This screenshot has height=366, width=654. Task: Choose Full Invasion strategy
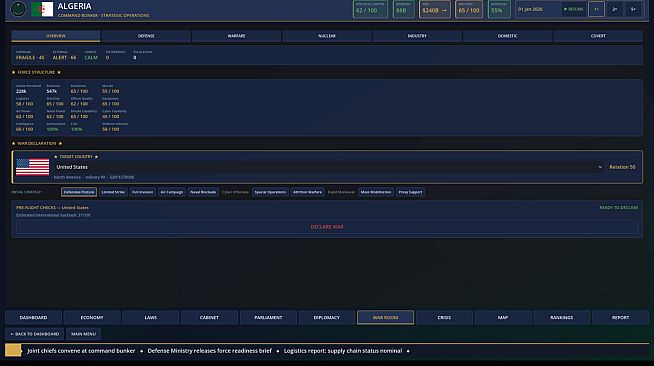pos(143,192)
